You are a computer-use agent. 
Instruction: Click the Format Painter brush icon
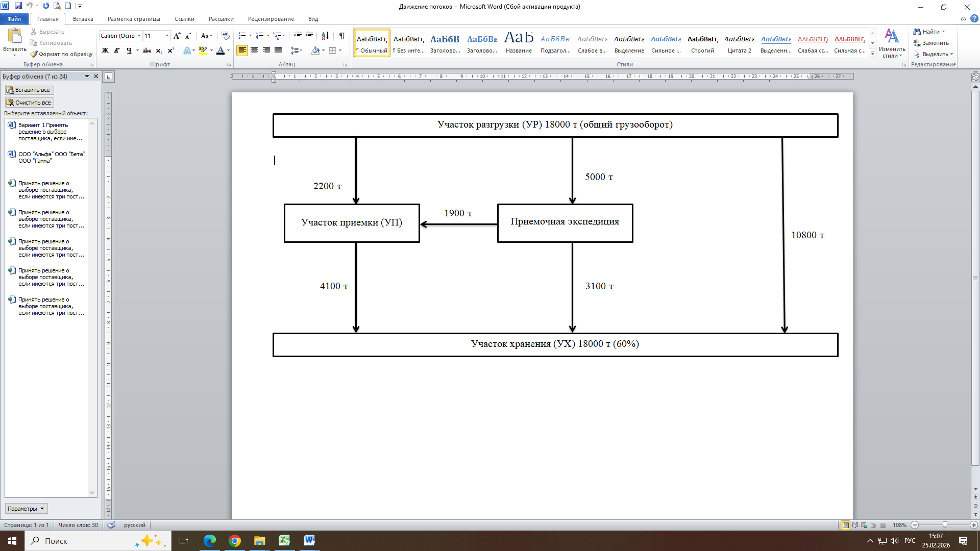point(34,54)
